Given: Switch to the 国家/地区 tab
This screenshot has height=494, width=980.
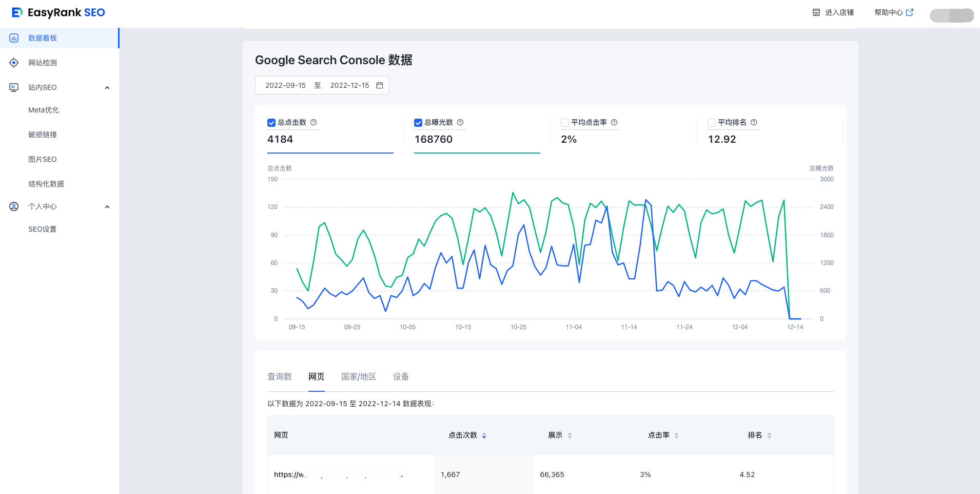Looking at the screenshot, I should (359, 376).
